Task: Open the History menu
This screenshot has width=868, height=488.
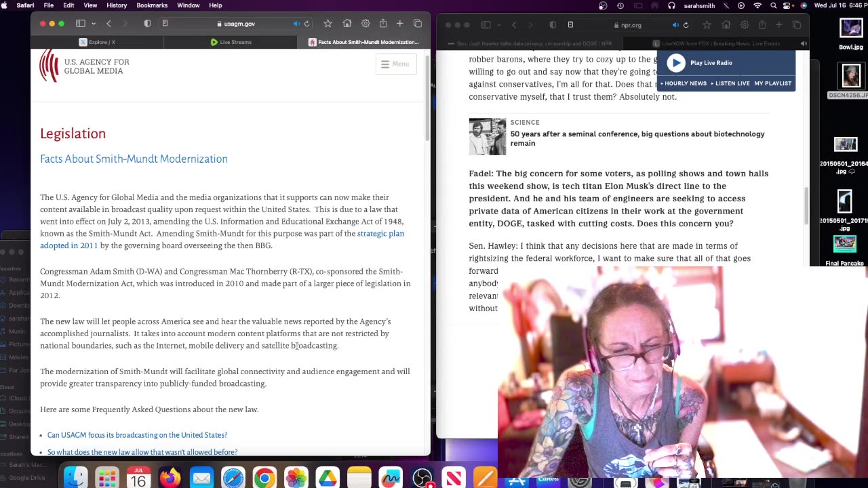Action: pos(117,5)
